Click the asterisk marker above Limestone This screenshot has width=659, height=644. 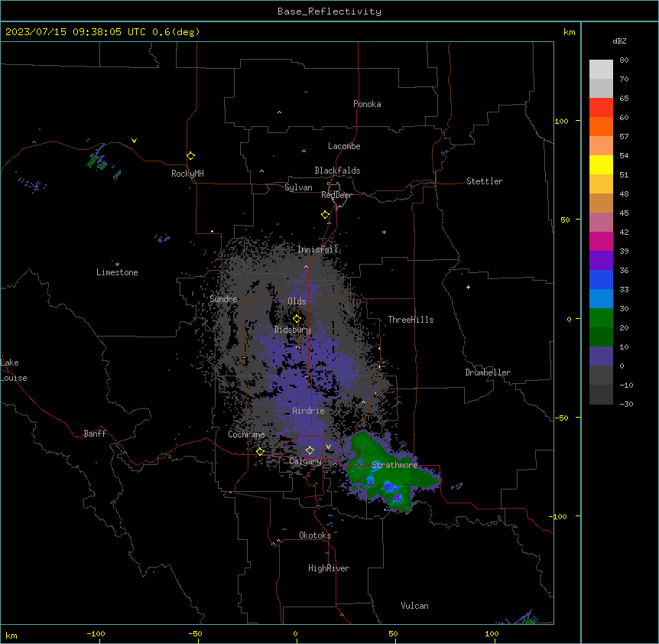pos(117,265)
